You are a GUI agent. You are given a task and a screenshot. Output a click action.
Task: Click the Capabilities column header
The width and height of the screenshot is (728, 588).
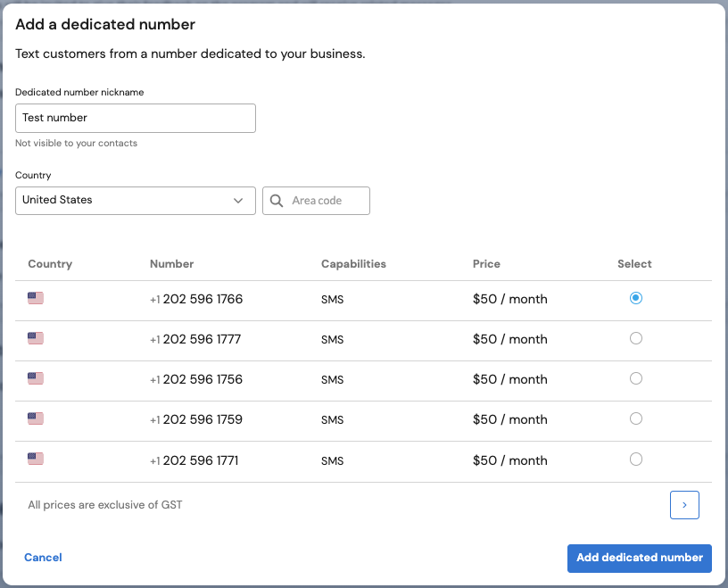point(354,264)
